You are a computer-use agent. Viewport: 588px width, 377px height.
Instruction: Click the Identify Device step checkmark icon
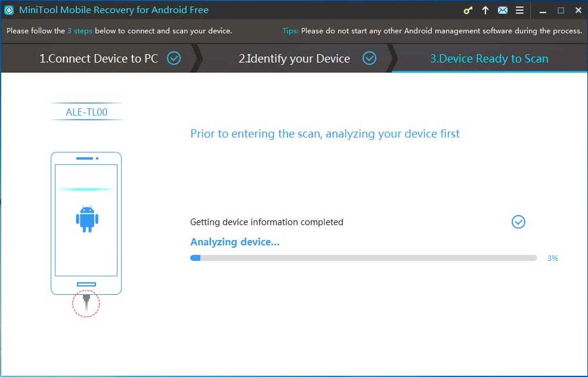pyautogui.click(x=369, y=58)
